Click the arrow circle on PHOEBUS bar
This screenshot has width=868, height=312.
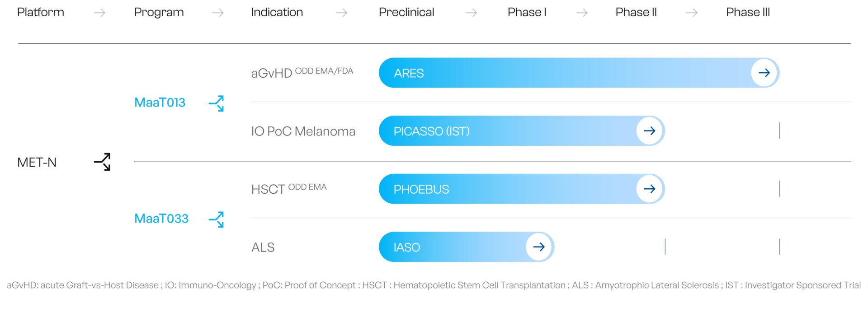(x=649, y=189)
